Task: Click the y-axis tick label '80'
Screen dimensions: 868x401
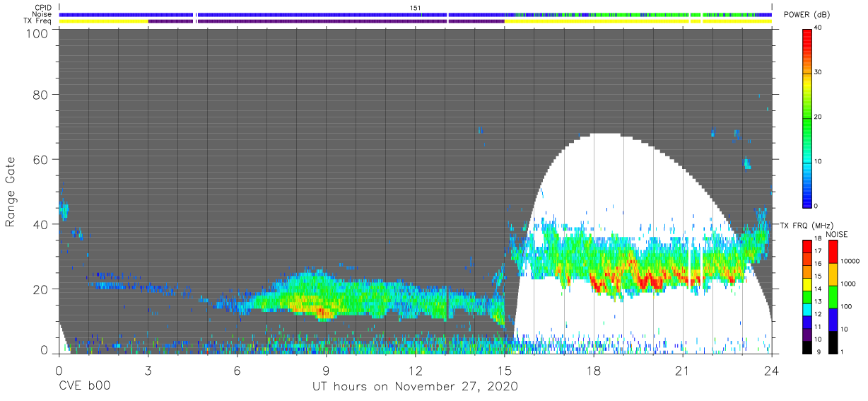Action: tap(40, 95)
